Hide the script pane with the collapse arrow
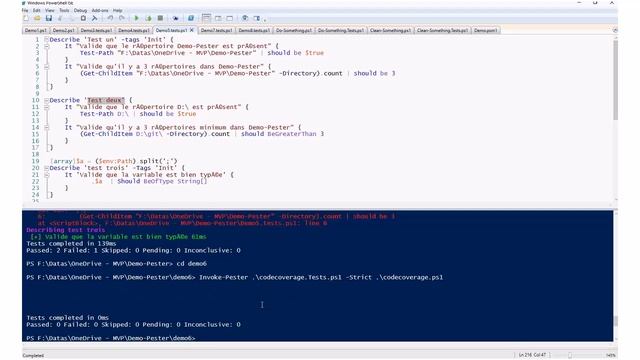The image size is (640, 360). 615,30
